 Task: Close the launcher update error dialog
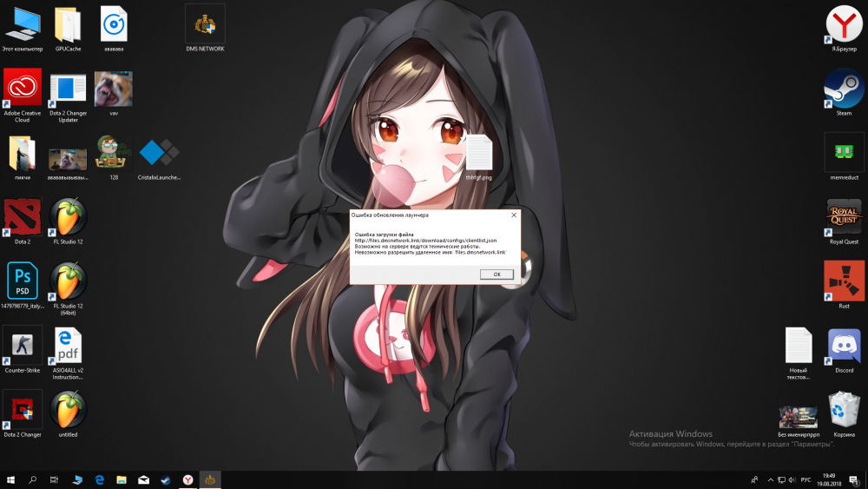pyautogui.click(x=513, y=215)
